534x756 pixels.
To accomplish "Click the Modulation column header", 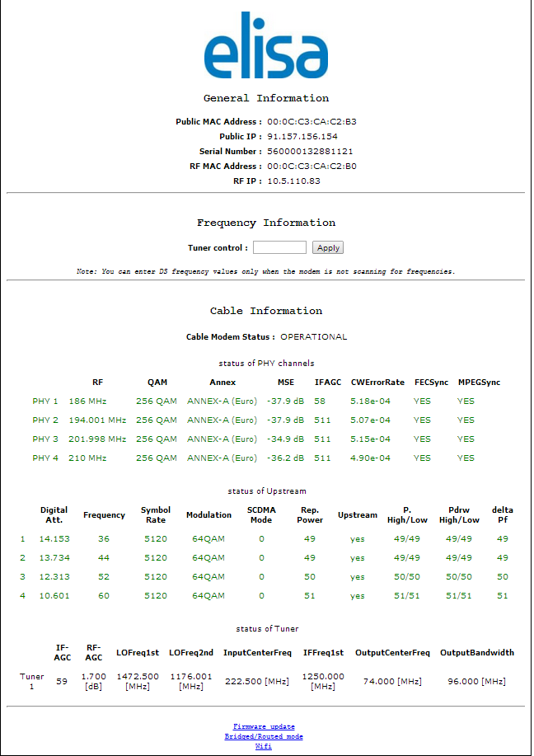I will point(208,515).
